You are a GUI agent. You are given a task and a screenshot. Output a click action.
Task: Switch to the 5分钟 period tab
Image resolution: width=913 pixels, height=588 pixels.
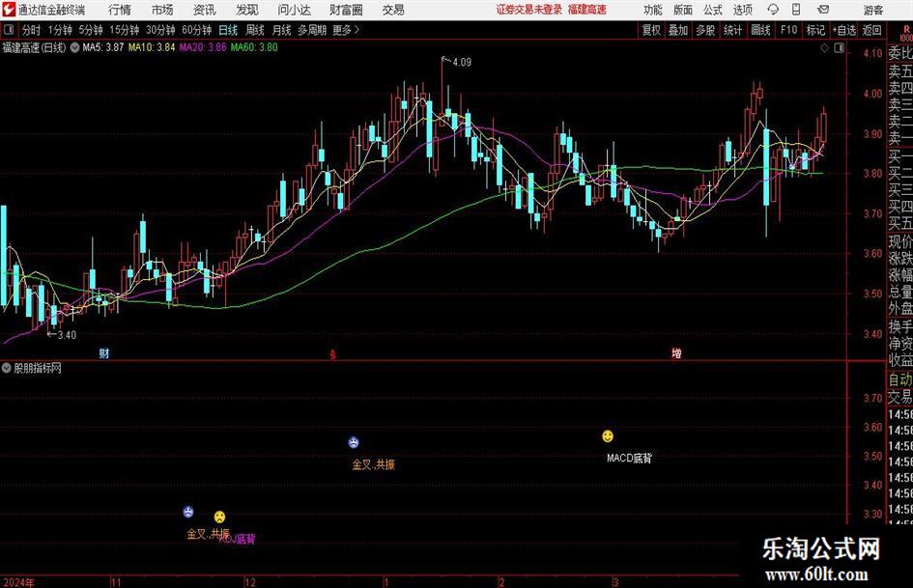(x=91, y=30)
